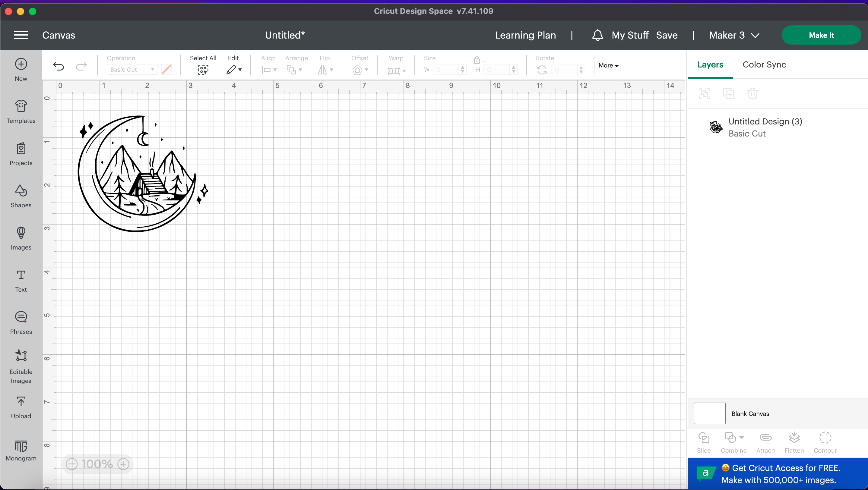Viewport: 868px width, 490px height.
Task: Open the Basic Cut operation dropdown
Action: pyautogui.click(x=131, y=69)
